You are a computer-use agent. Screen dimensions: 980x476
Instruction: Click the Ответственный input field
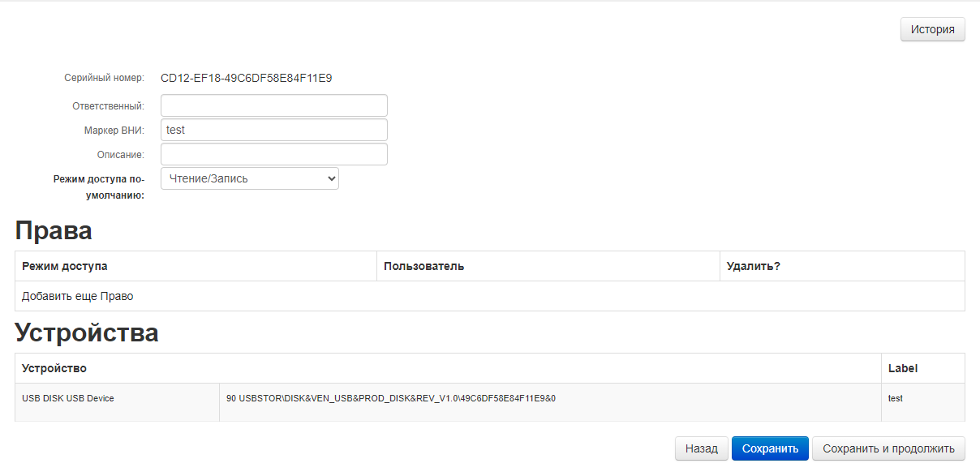click(x=273, y=105)
